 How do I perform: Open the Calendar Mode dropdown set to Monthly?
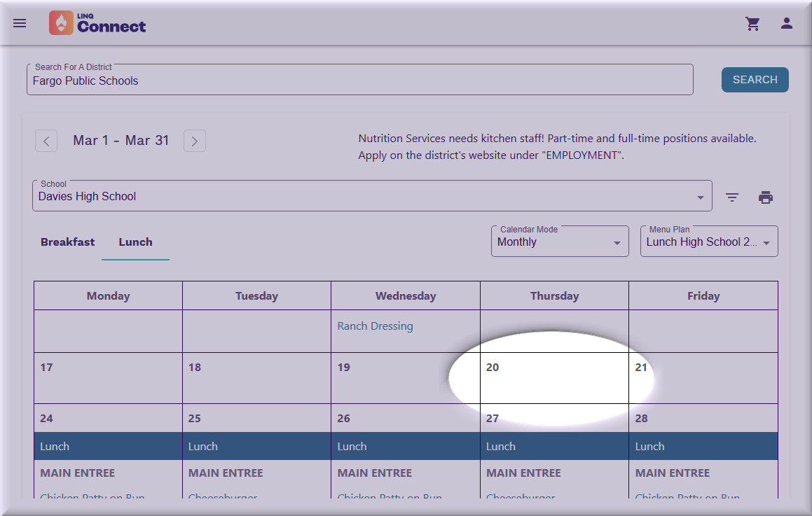(x=559, y=242)
